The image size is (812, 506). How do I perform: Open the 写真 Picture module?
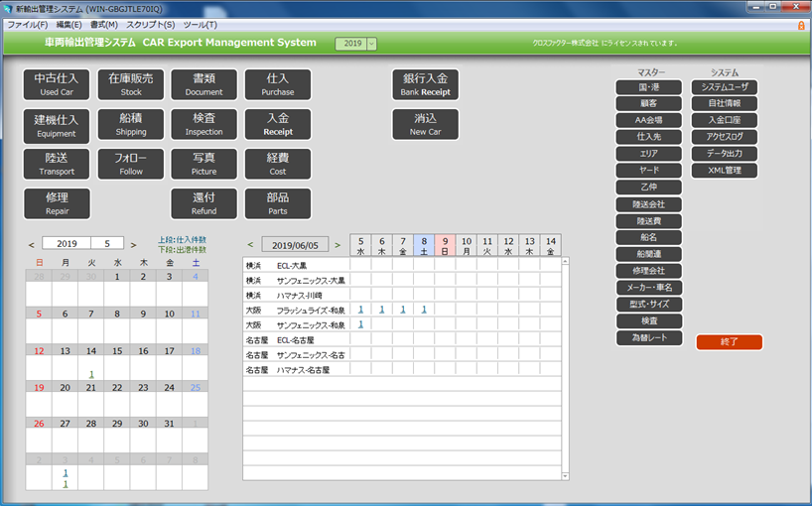[204, 164]
